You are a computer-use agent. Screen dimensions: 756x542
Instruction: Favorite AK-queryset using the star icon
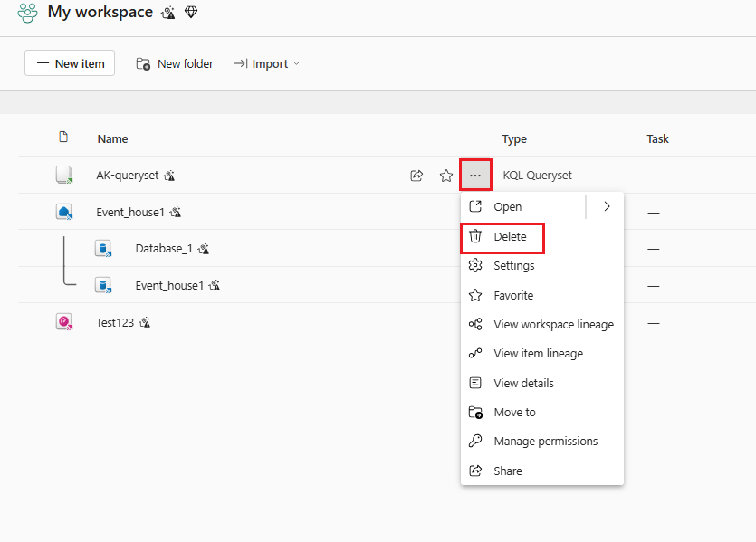coord(446,176)
